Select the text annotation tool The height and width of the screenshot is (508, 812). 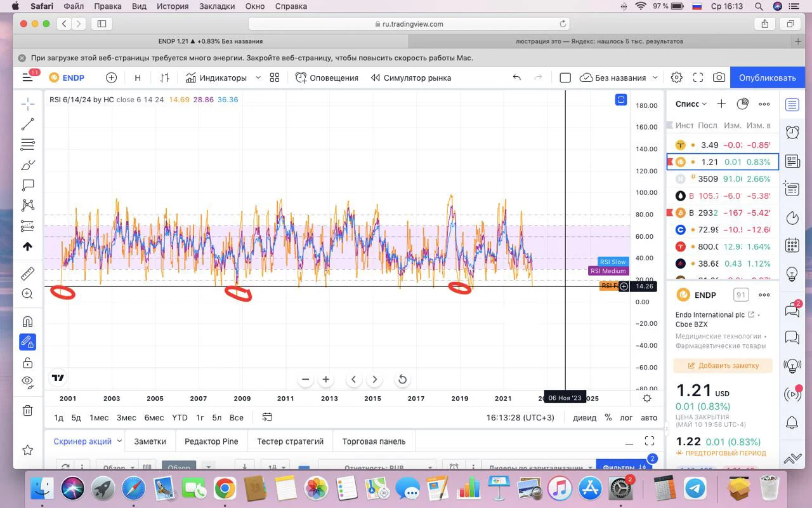(x=28, y=185)
